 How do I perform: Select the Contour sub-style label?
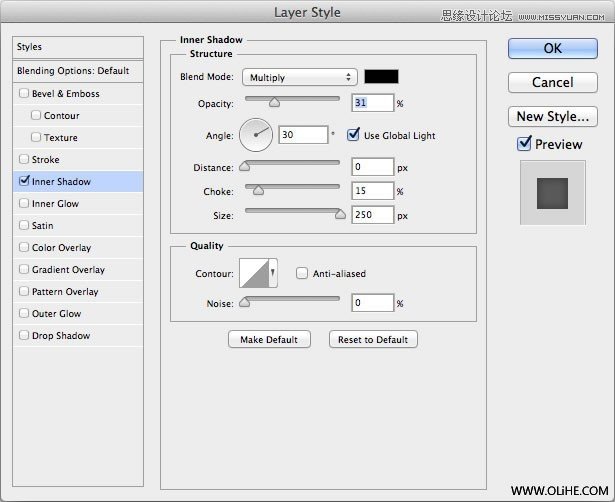click(62, 116)
